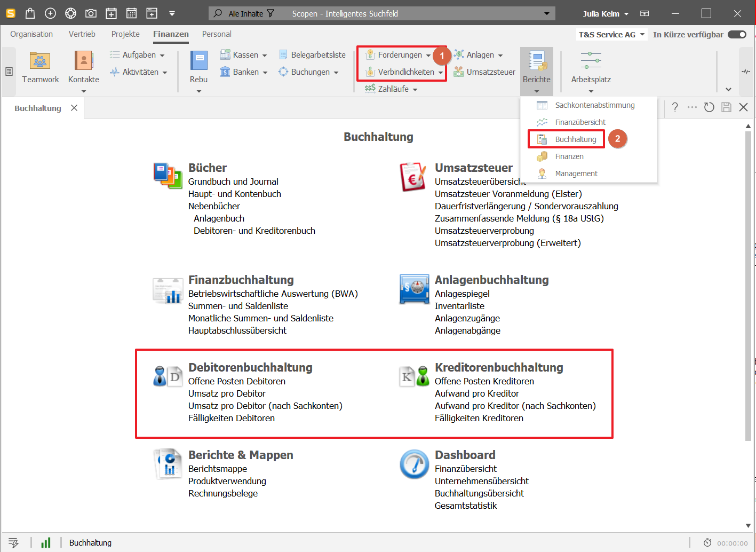
Task: Expand the Buchungen dropdown
Action: tap(336, 72)
